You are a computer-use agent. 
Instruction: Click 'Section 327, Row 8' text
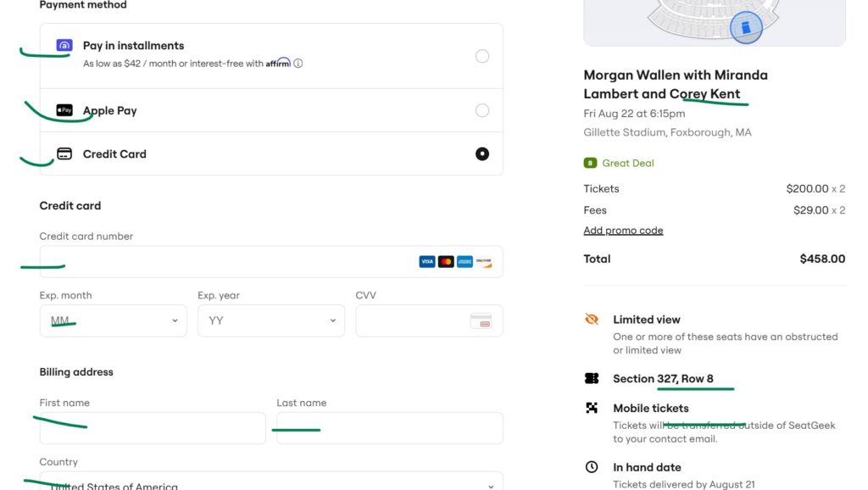pos(663,379)
